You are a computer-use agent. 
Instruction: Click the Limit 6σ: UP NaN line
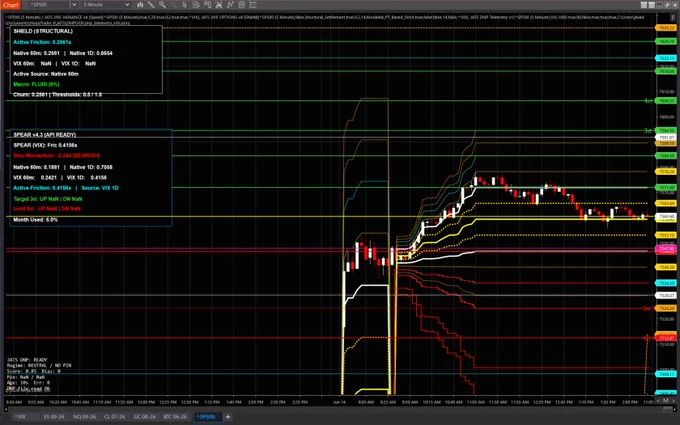click(x=47, y=209)
